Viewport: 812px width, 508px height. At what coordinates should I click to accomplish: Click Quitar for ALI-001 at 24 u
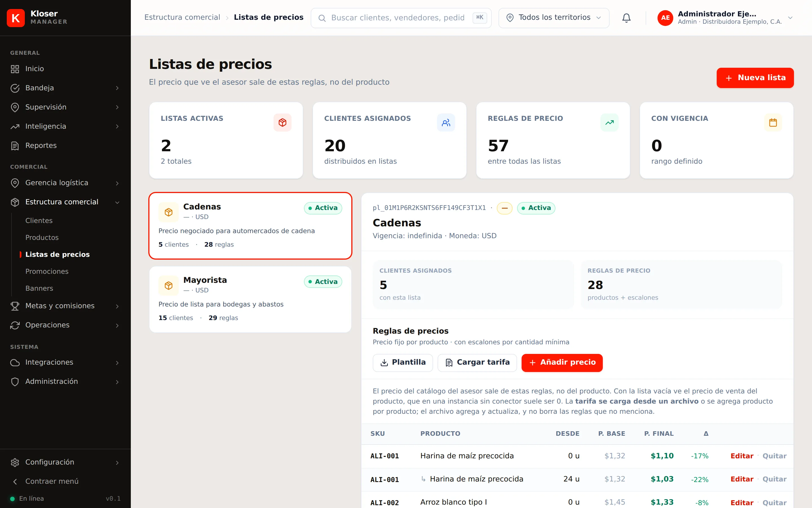coord(775,479)
